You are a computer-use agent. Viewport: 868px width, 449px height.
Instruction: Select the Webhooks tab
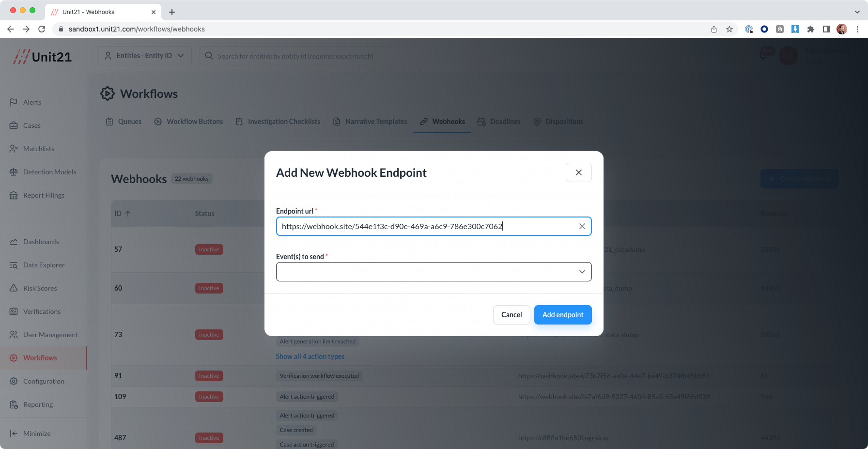click(x=442, y=122)
